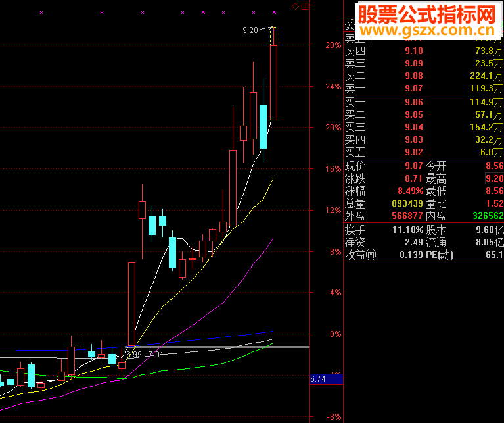Select the 卖四 row label
Image resolution: width=504 pixels, height=423 pixels.
[355, 51]
